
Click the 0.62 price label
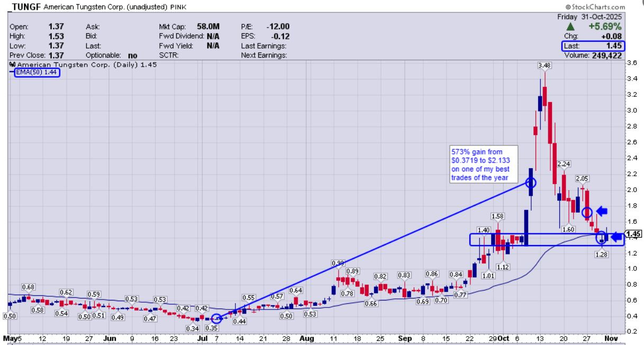[66, 292]
